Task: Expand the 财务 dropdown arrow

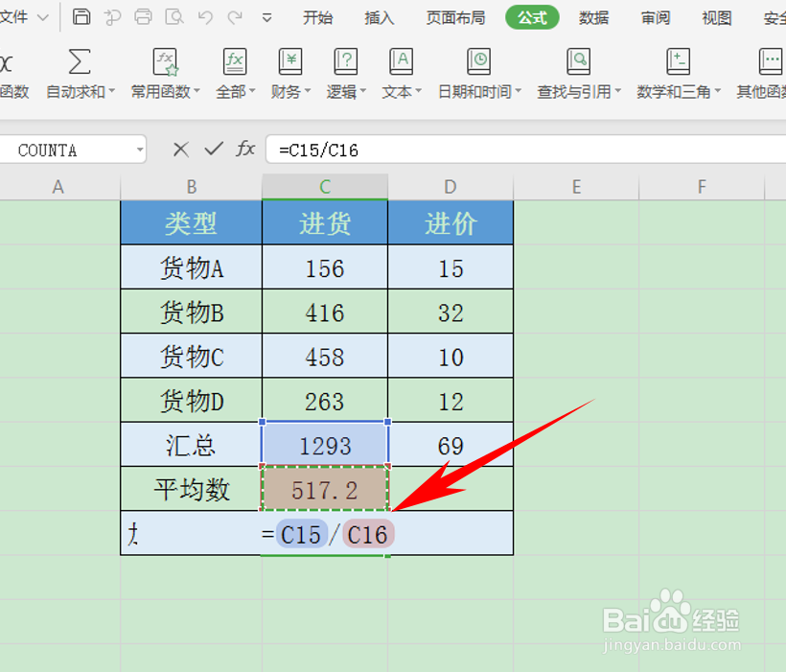Action: click(308, 91)
